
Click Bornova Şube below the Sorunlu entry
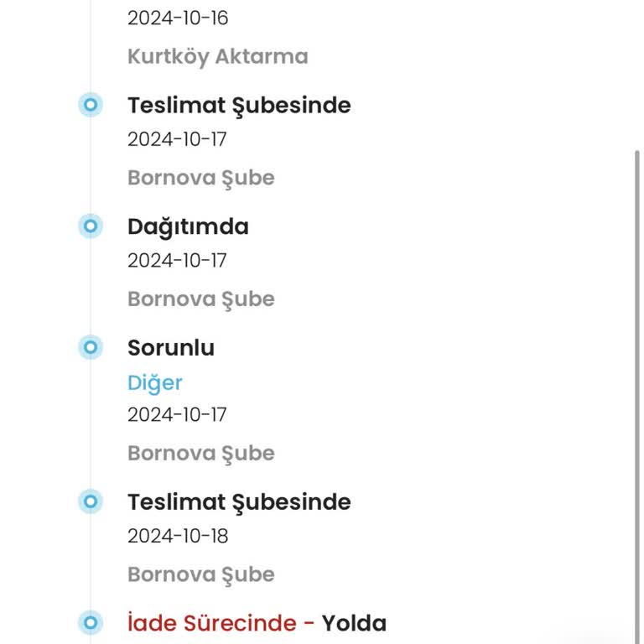click(x=201, y=454)
